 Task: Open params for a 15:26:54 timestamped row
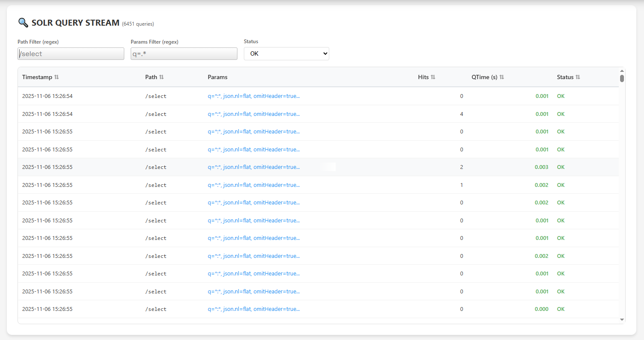click(x=254, y=96)
